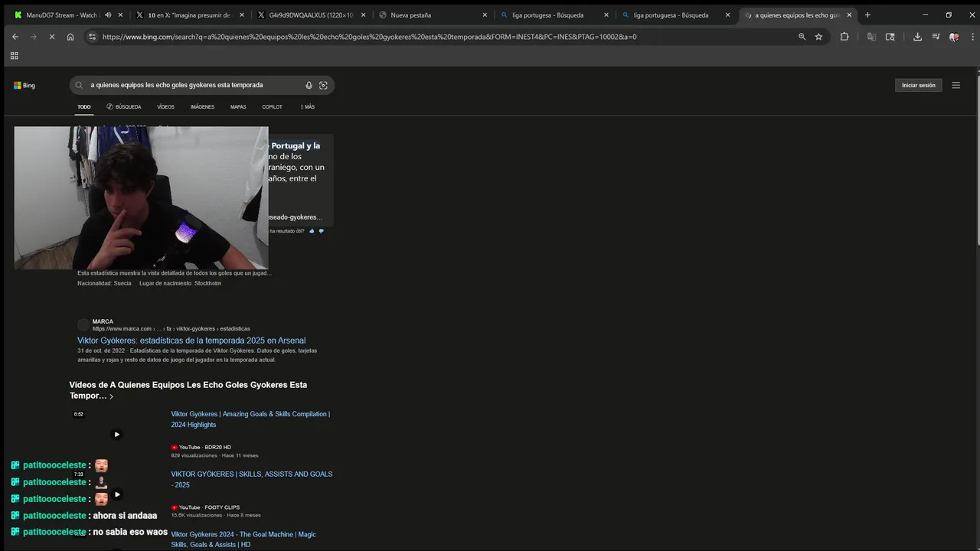Screen dimensions: 980x551
Task: Open the zoom magnifier in address bar
Action: tap(802, 37)
